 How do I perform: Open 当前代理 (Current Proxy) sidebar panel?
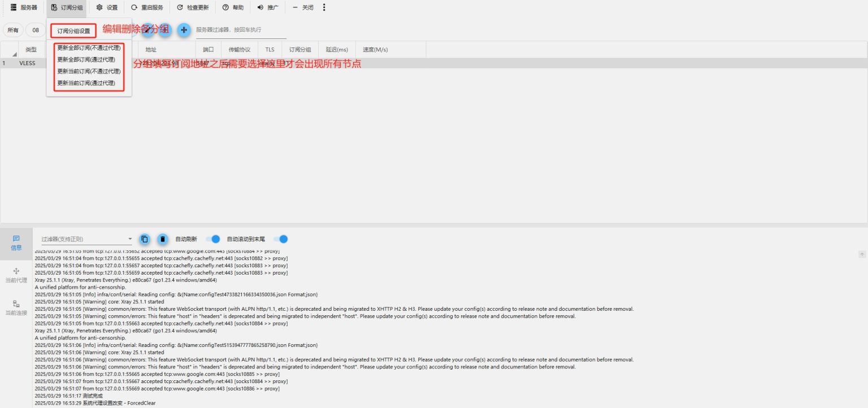pyautogui.click(x=16, y=275)
